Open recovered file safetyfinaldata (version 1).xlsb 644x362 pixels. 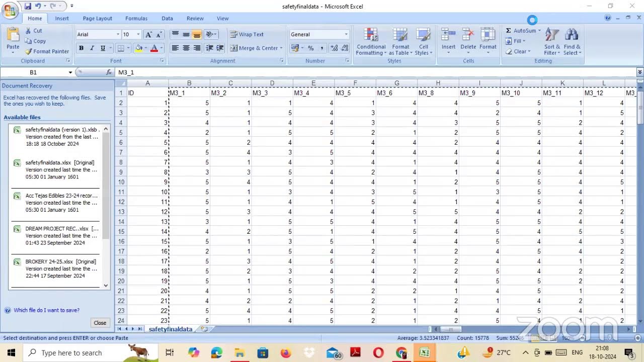pos(55,137)
